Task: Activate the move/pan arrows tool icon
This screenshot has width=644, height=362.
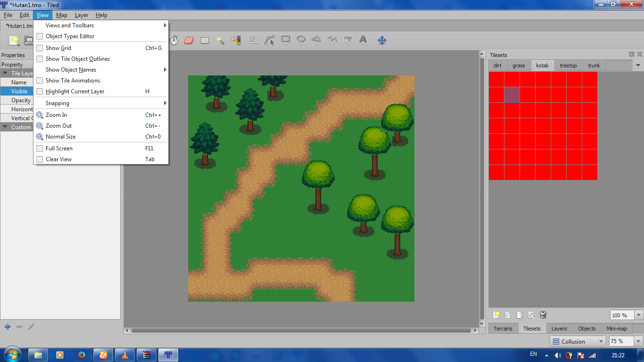Action: coord(382,41)
